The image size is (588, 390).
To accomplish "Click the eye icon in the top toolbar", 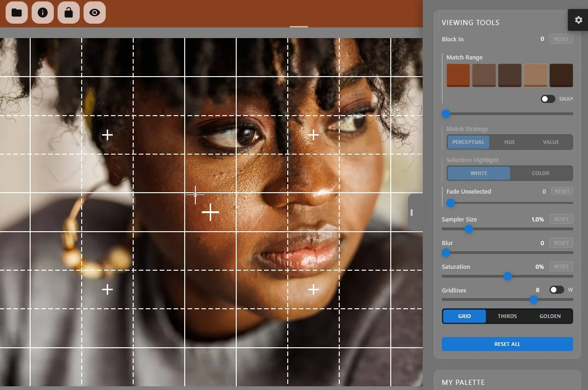I will click(x=95, y=13).
